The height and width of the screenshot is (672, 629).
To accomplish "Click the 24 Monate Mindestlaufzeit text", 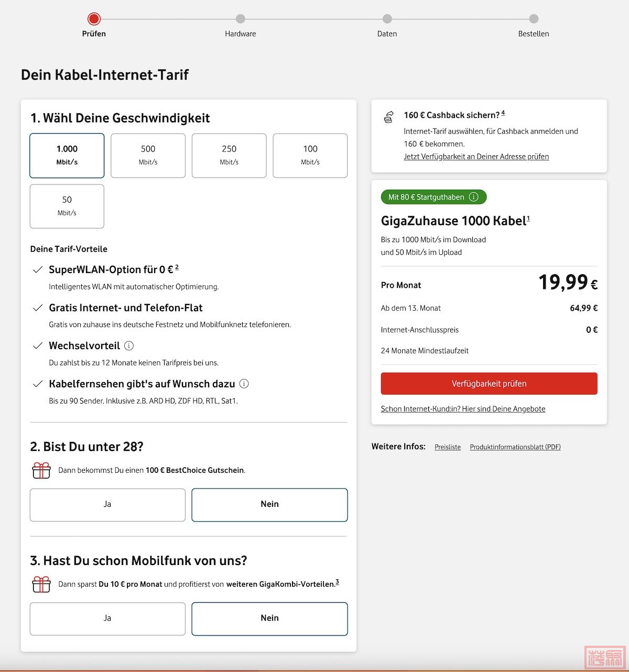I will point(425,351).
